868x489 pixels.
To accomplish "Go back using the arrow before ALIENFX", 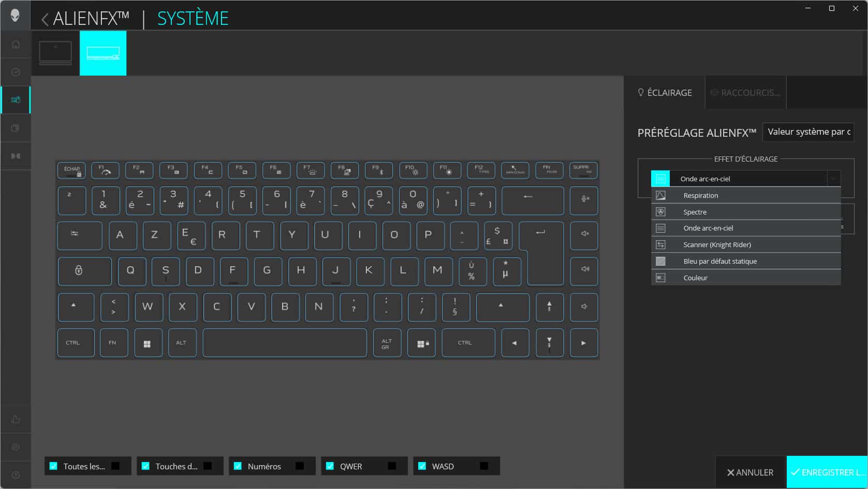I will click(x=45, y=19).
